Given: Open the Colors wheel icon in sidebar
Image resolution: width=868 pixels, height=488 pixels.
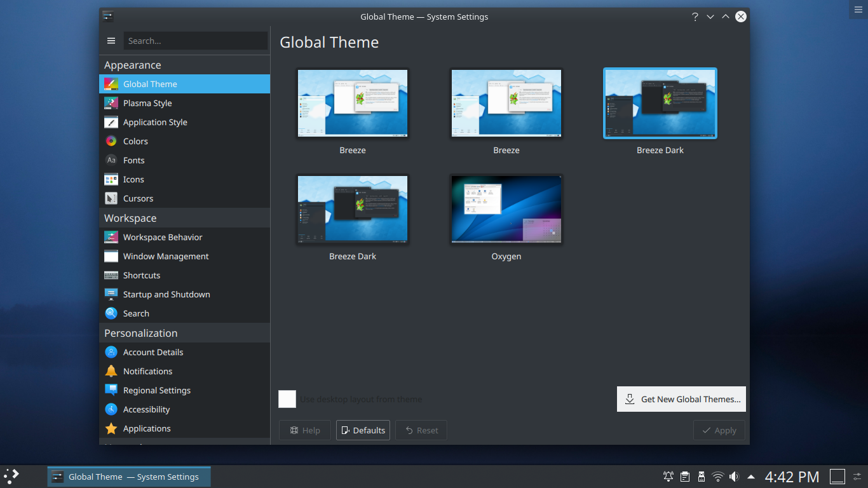Looking at the screenshot, I should coord(111,141).
